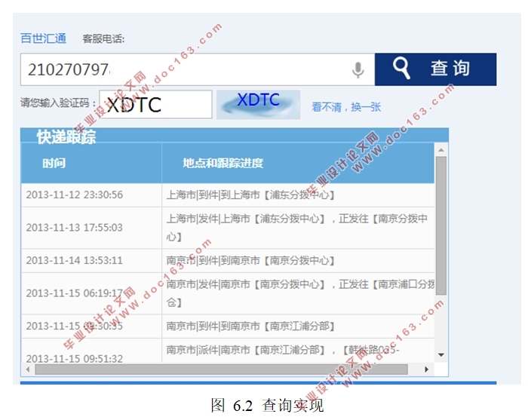Click the horizontal scrollbar right arrow

coord(427,369)
